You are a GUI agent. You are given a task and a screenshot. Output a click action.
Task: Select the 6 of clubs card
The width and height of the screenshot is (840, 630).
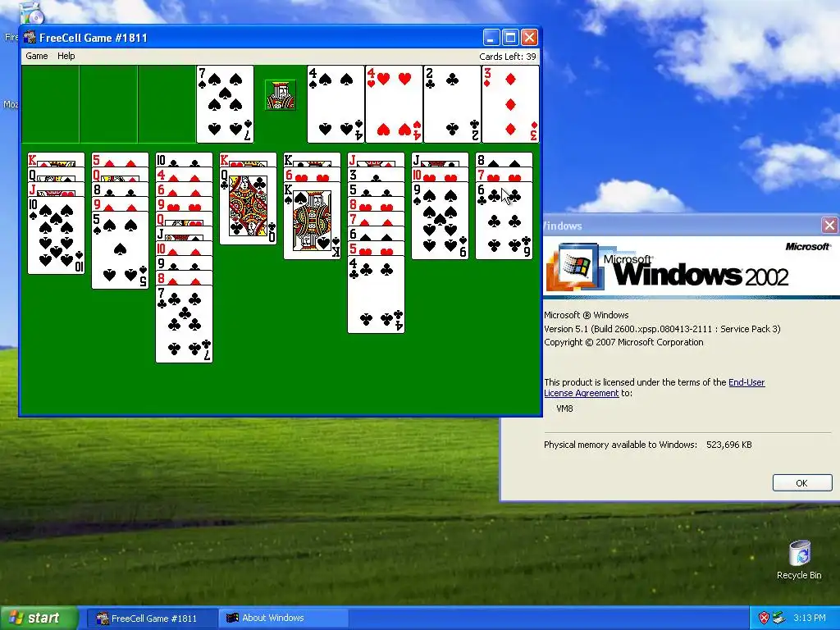click(x=504, y=221)
